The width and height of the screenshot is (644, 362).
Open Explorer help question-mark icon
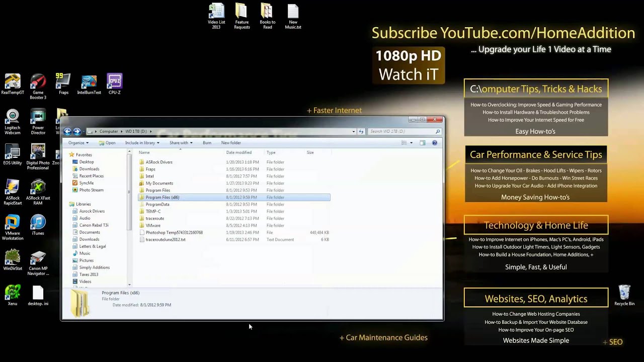(435, 143)
